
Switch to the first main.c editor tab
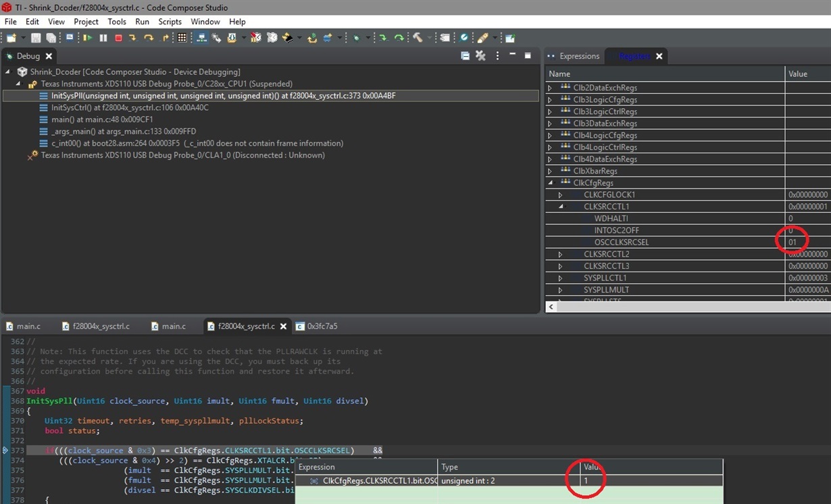(x=23, y=326)
